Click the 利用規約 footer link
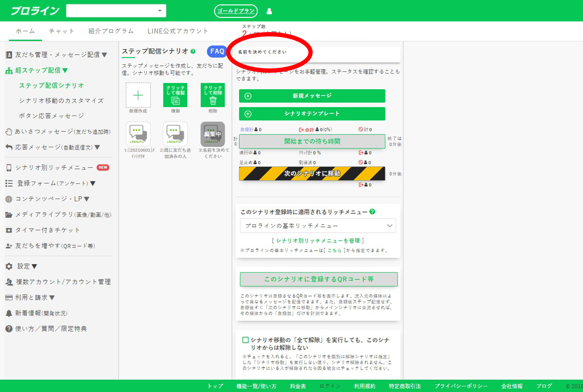583x392 pixels. (365, 386)
